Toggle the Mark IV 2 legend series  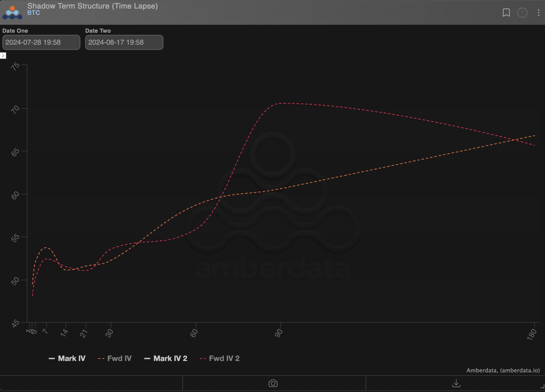coord(166,359)
